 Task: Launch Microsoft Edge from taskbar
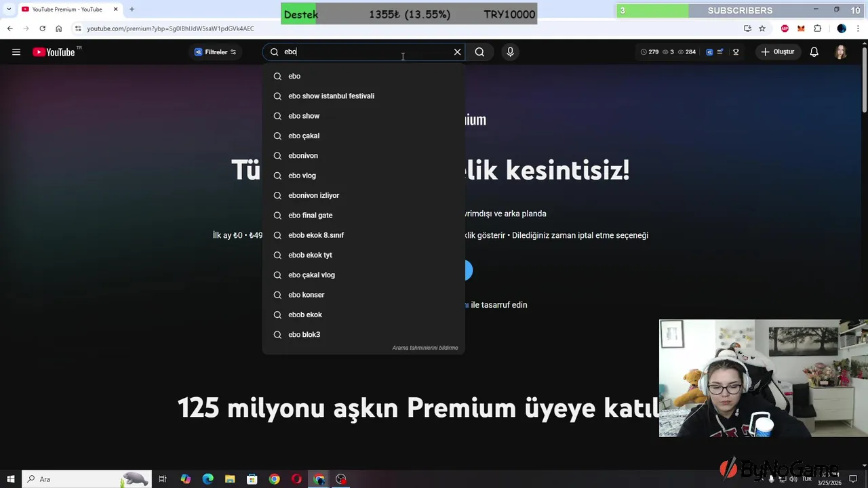[x=208, y=479]
